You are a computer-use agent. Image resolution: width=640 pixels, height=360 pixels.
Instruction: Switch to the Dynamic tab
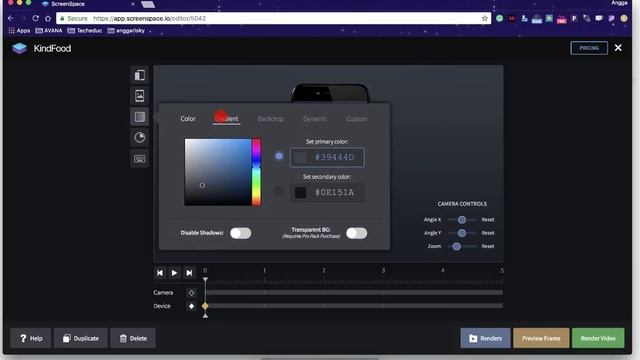point(315,119)
